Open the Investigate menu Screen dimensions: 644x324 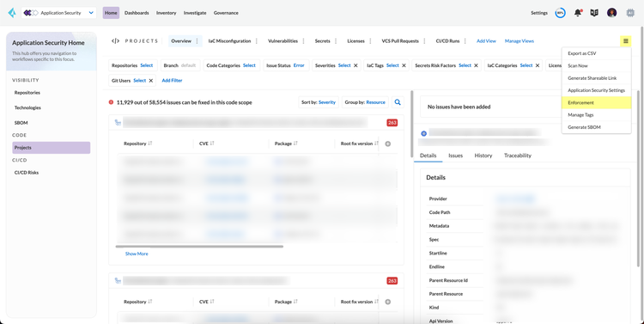tap(195, 13)
